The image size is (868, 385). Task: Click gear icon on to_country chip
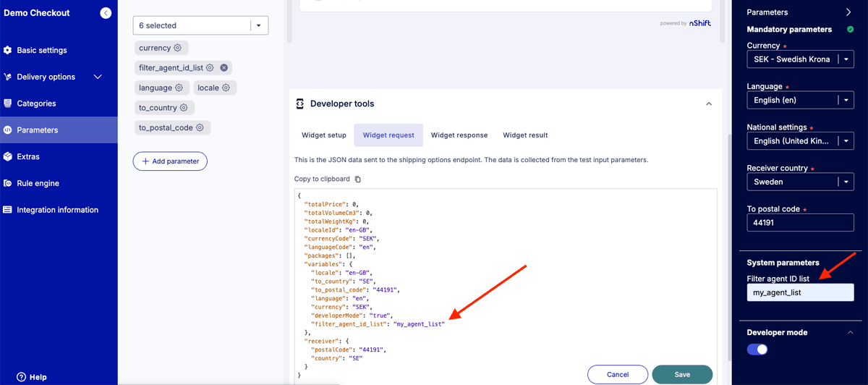coord(184,108)
